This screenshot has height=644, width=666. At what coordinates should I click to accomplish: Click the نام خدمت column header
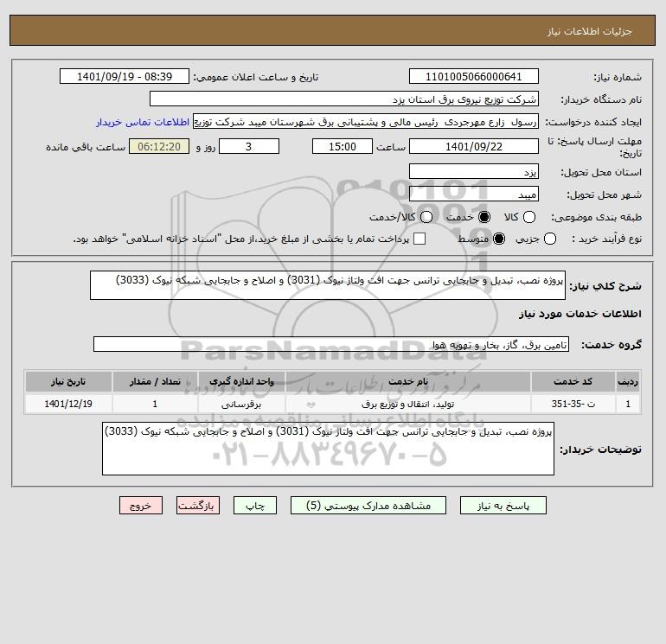[x=407, y=381]
